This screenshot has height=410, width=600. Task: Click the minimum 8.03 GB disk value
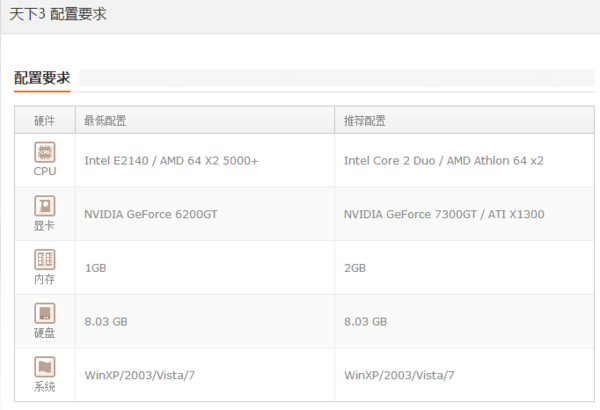pyautogui.click(x=105, y=322)
